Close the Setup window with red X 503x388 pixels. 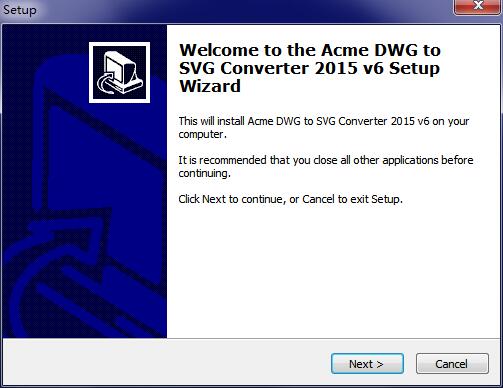(x=478, y=6)
